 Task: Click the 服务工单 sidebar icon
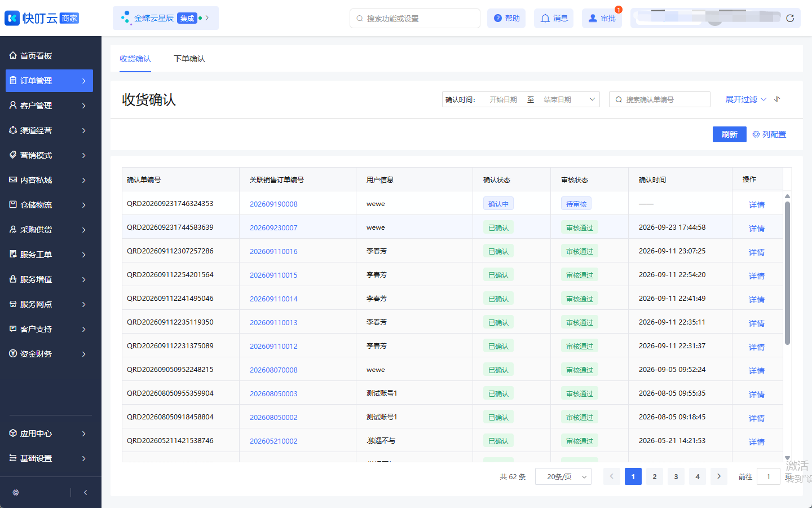coord(13,255)
